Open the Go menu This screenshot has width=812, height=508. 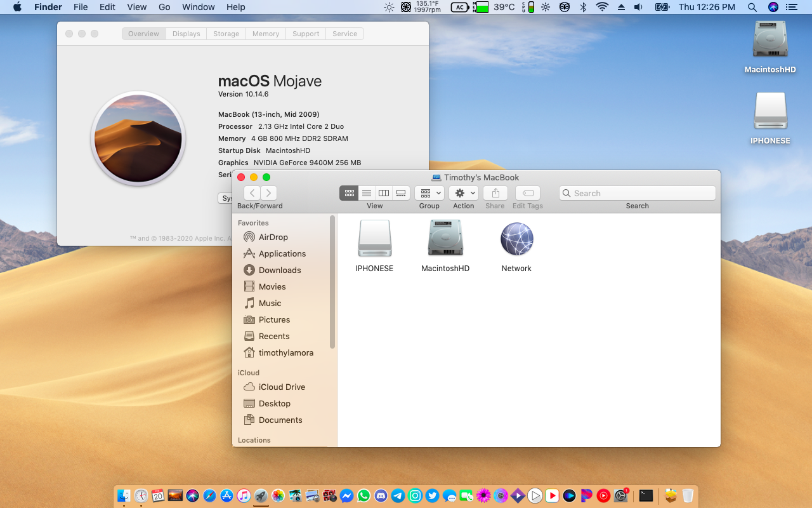tap(164, 7)
